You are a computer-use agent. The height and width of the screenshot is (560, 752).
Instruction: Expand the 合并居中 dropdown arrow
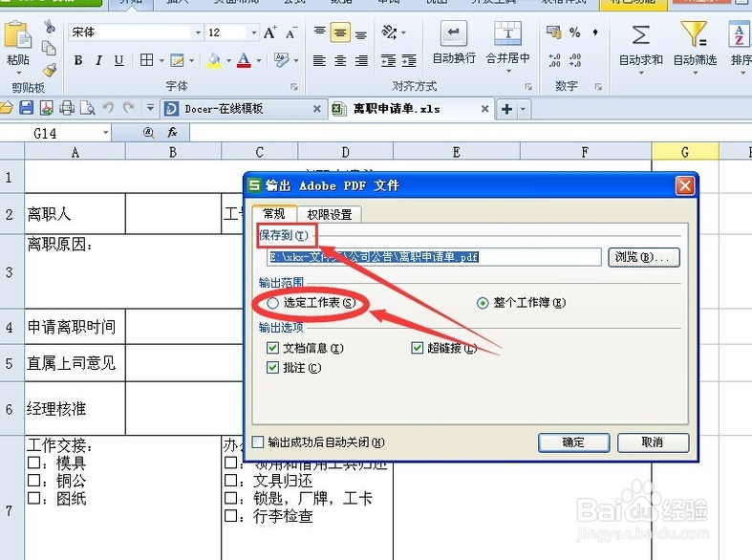(508, 71)
